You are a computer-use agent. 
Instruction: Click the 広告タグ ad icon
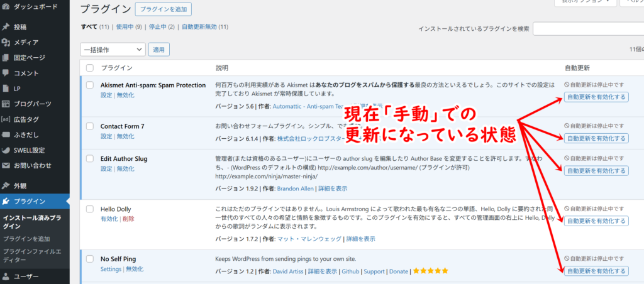(x=6, y=119)
